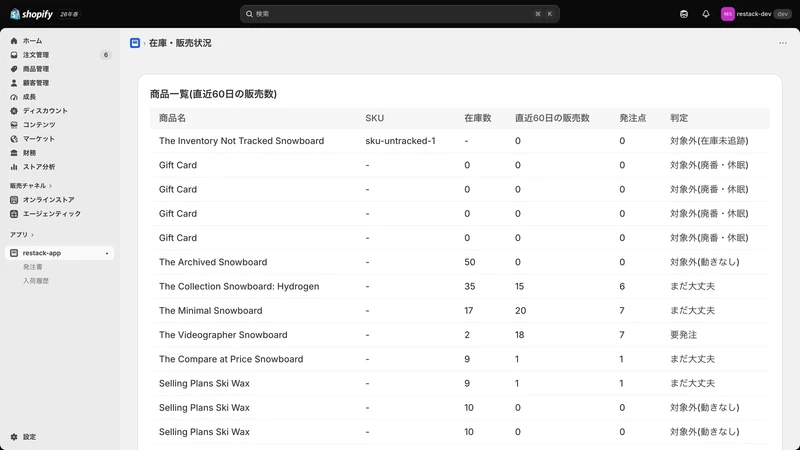Select restack-app menu item label
The width and height of the screenshot is (800, 450).
point(42,253)
